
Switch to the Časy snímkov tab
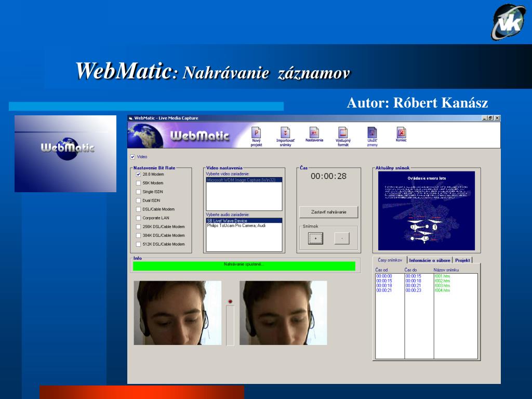click(390, 260)
